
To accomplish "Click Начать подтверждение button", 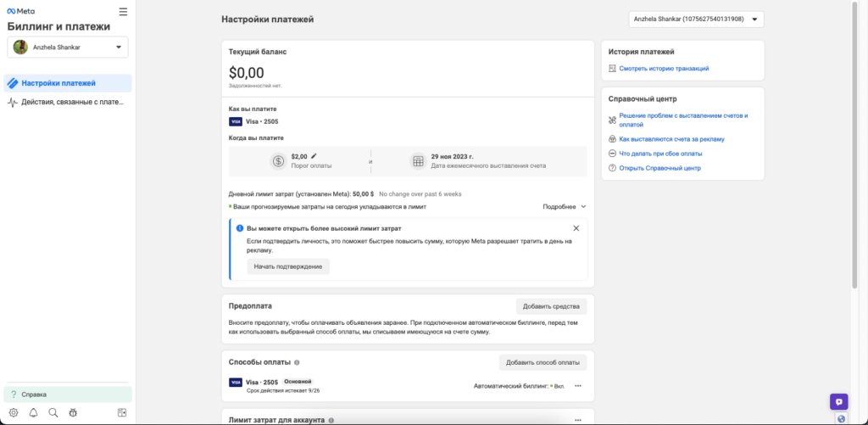I will 288,266.
